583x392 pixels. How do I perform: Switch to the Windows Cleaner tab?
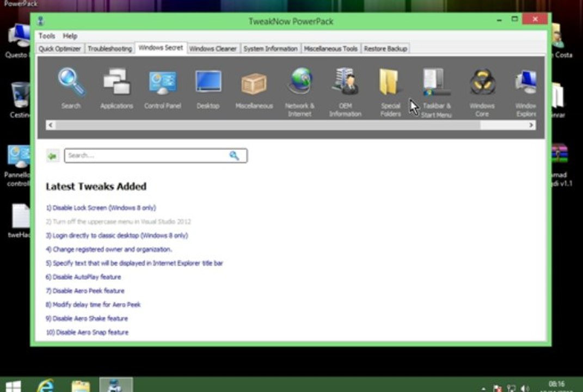[213, 48]
